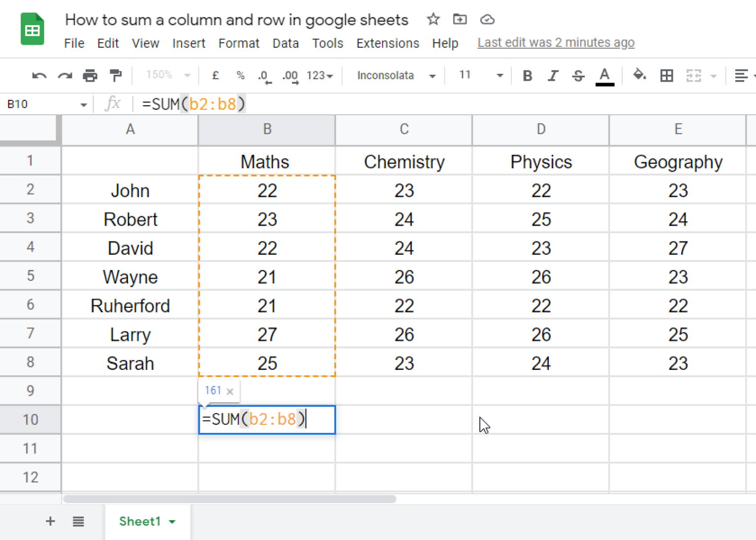Add a new sheet with the plus button
Viewport: 756px width, 540px height.
click(x=50, y=521)
